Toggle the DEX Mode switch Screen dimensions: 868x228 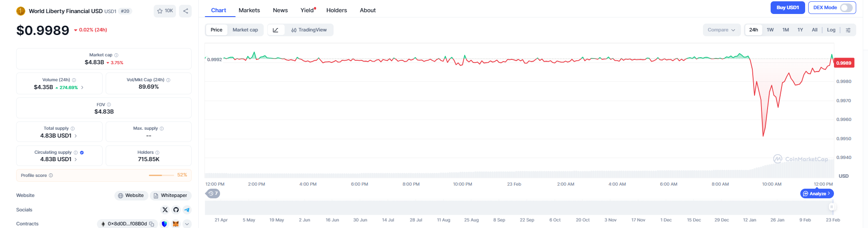846,8
